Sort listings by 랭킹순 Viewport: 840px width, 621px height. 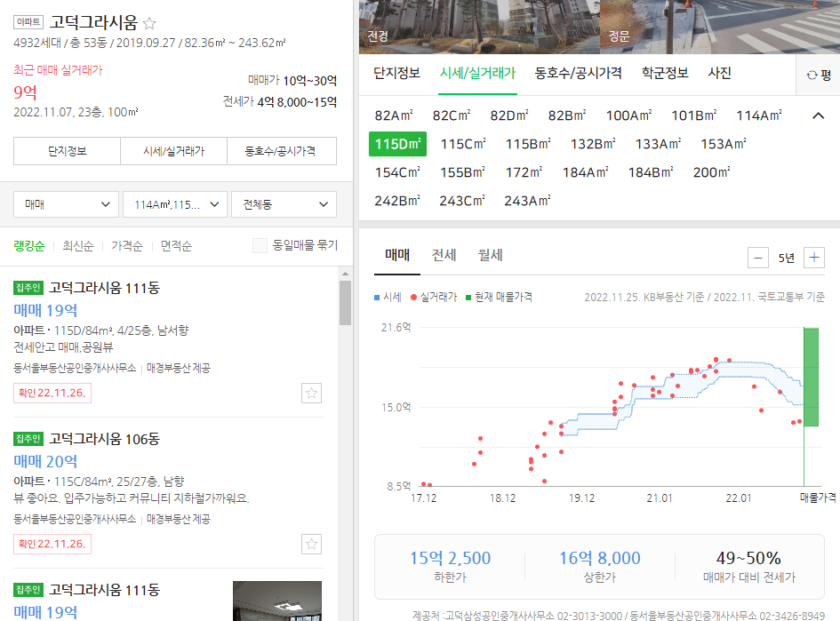pyautogui.click(x=29, y=246)
